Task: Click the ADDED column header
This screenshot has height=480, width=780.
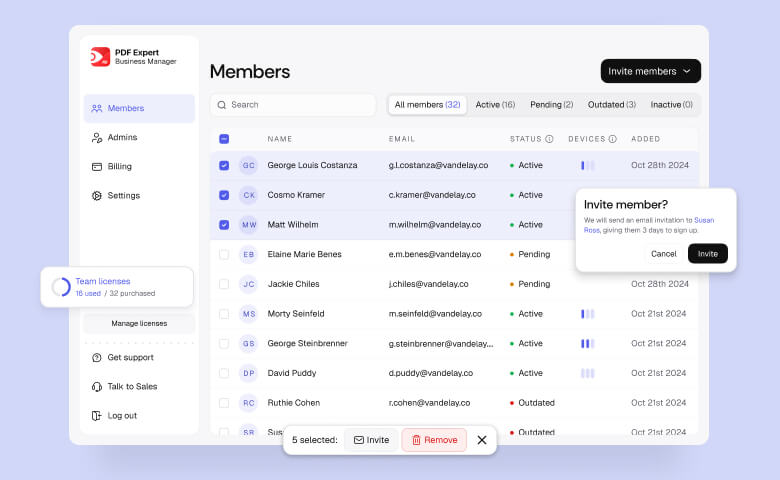Action: (x=645, y=139)
